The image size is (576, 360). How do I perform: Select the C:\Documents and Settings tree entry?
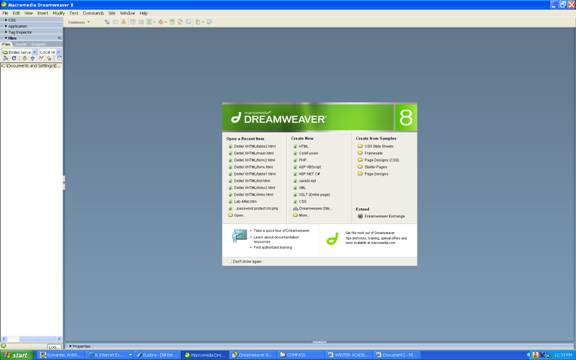click(31, 66)
